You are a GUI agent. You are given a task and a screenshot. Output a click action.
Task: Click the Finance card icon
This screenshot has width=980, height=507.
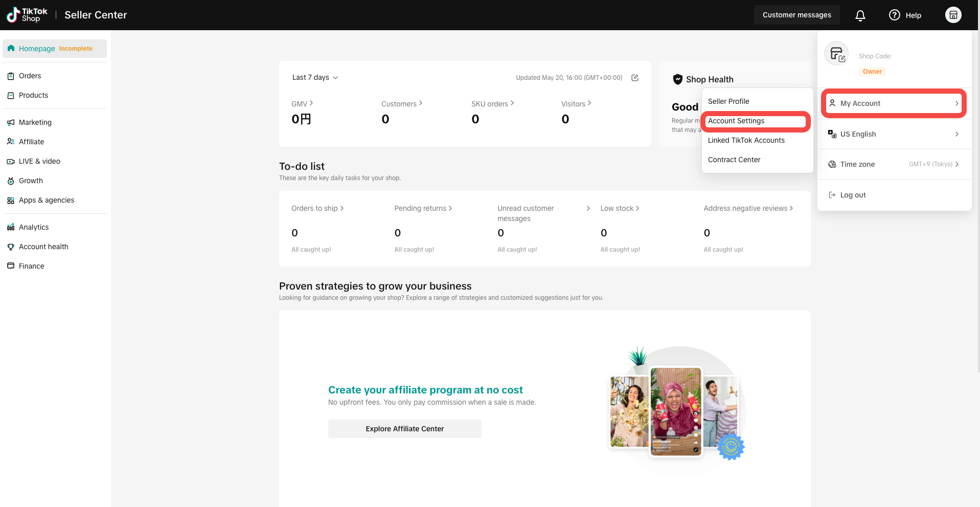11,266
